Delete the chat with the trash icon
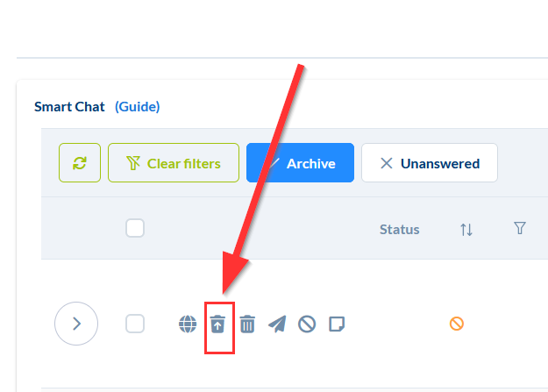Viewport: 548px width, 392px height. click(248, 324)
